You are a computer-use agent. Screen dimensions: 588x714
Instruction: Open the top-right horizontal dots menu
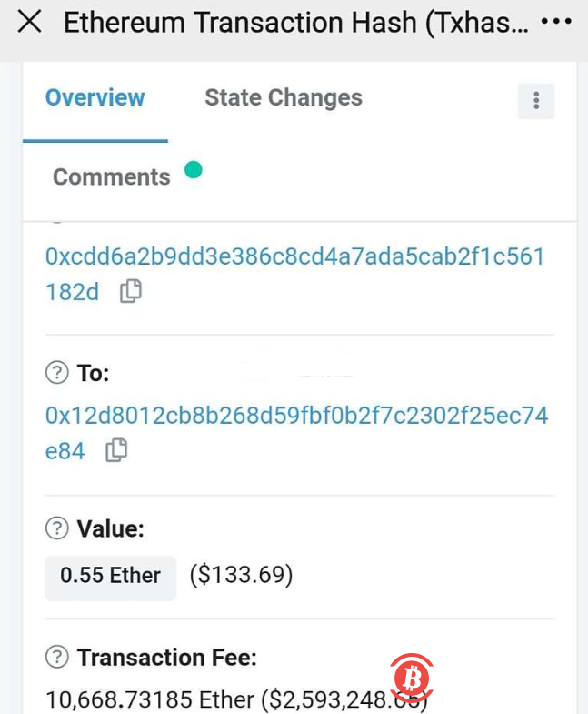coord(556,24)
